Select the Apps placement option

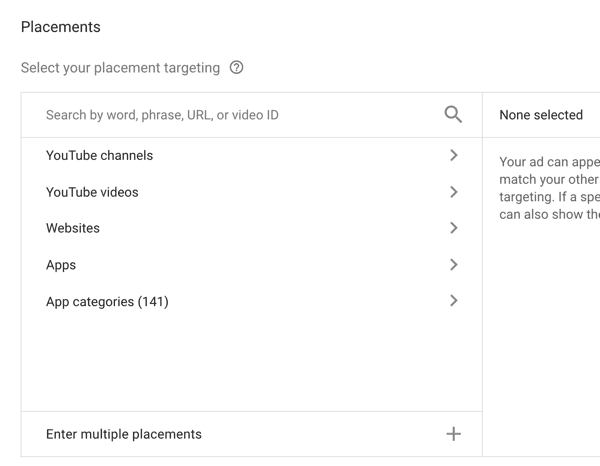[x=61, y=265]
